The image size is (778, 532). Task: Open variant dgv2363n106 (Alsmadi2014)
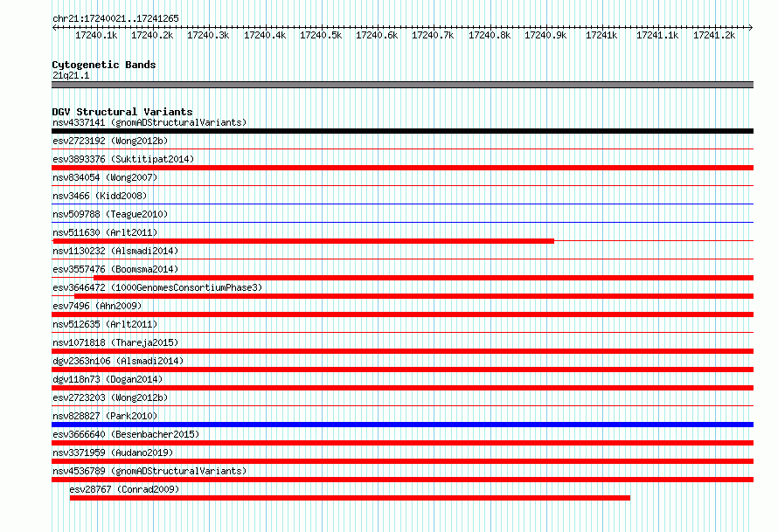coord(118,361)
